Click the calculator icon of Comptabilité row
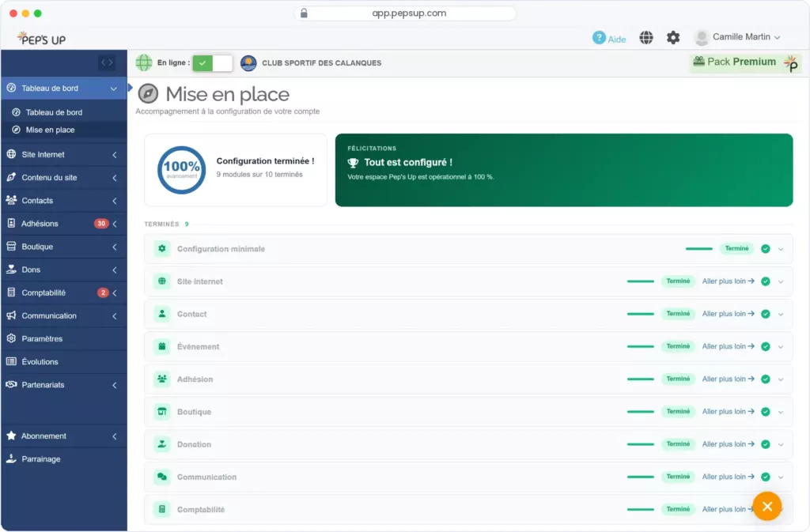 coord(161,509)
